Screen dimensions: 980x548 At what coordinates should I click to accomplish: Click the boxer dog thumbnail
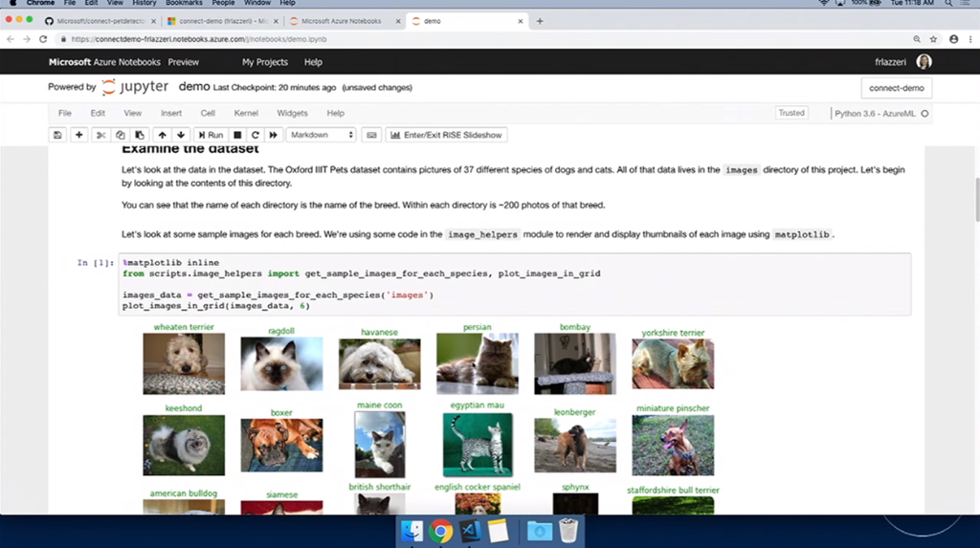click(x=281, y=445)
